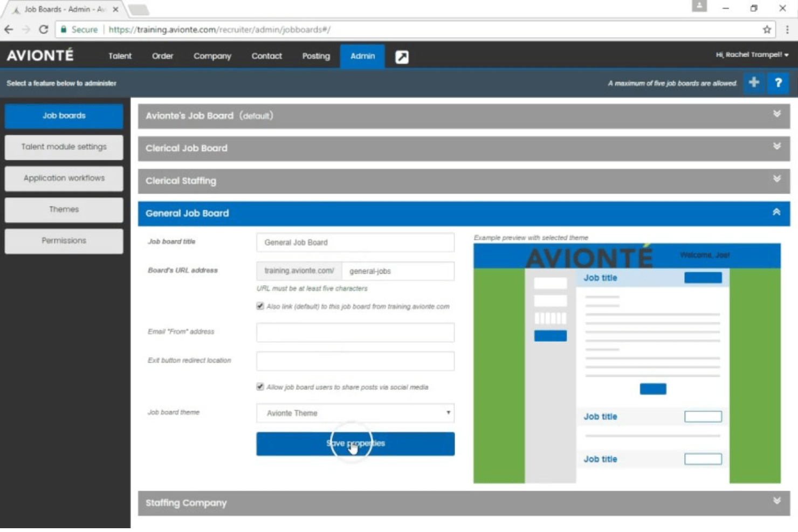Click 'A maximum of five job boards are allowed' text
798x532 pixels.
pos(672,83)
